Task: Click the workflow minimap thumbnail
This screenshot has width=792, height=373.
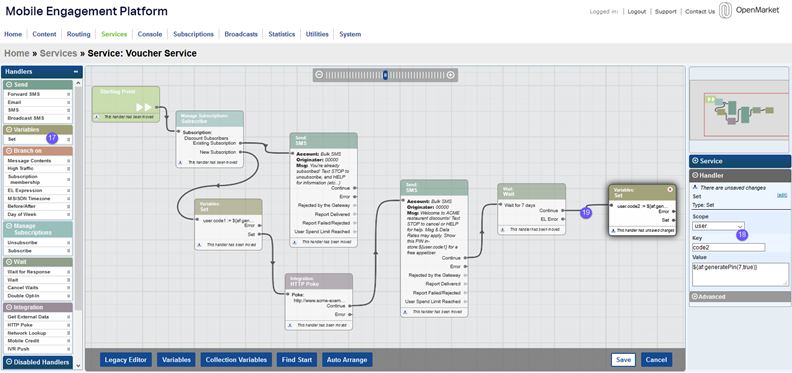Action: pyautogui.click(x=739, y=110)
